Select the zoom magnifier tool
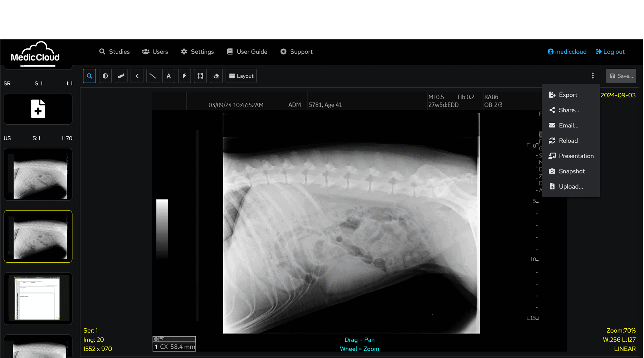 pyautogui.click(x=89, y=76)
